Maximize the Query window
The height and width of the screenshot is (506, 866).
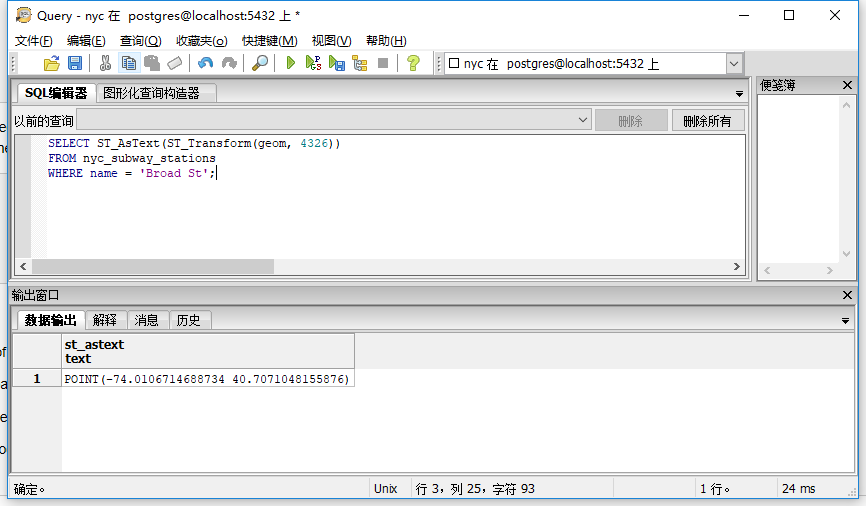pos(789,15)
